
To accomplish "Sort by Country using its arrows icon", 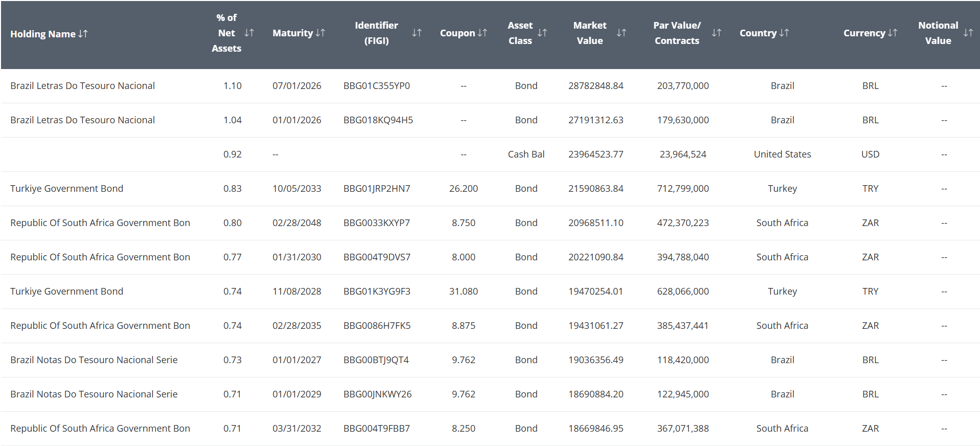I will pyautogui.click(x=784, y=33).
